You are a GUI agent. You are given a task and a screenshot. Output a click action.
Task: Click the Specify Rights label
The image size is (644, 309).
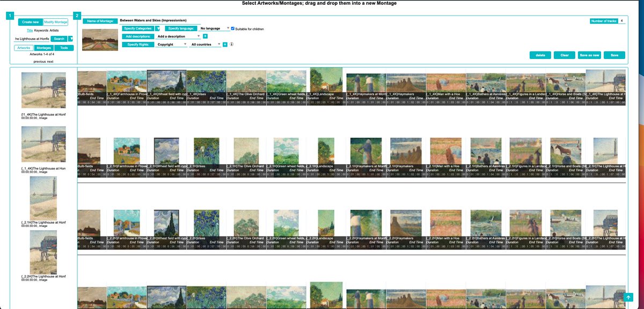point(137,45)
